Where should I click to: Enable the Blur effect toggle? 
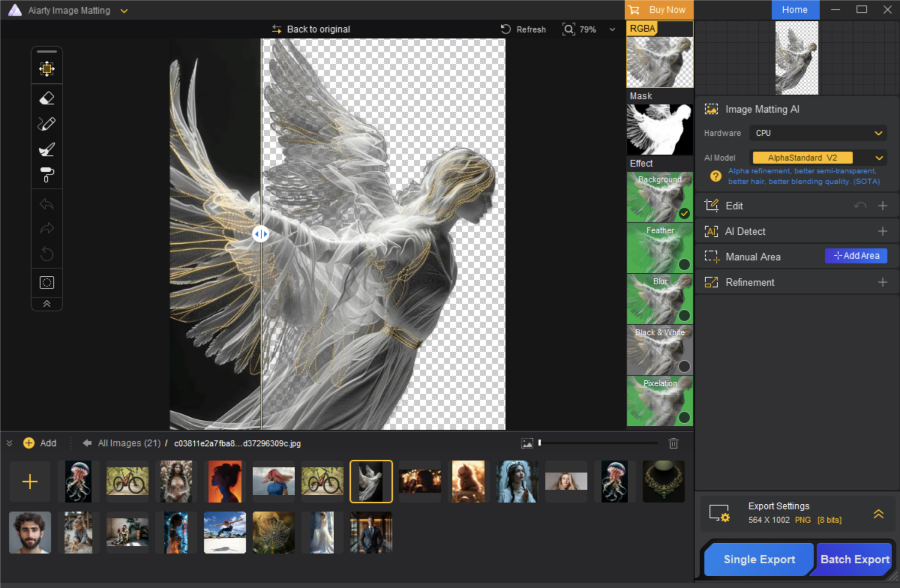(x=684, y=315)
